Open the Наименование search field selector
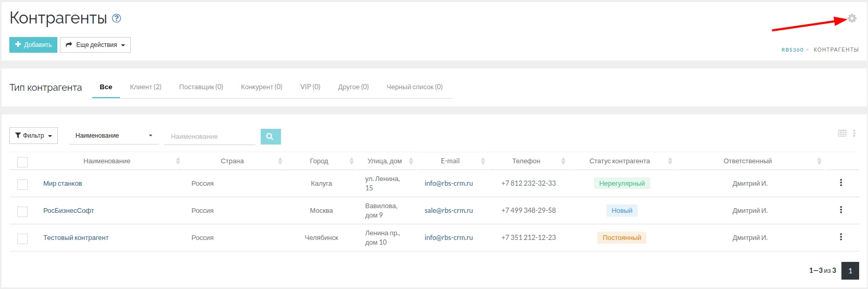 [x=113, y=136]
